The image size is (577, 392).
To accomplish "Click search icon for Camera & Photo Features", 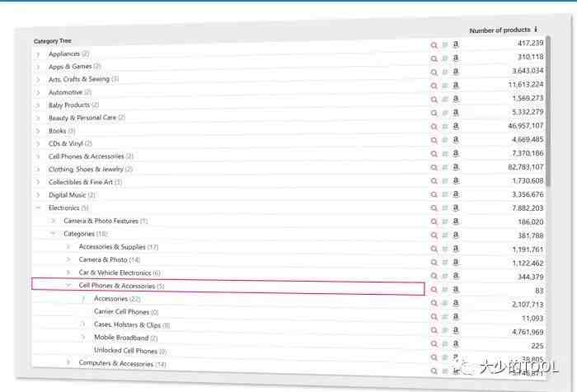I will (x=434, y=222).
